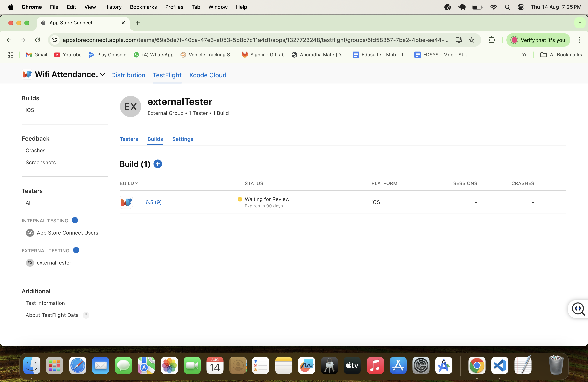Select App Store Connect Users group
Screen dimensions: 588x382
point(67,233)
